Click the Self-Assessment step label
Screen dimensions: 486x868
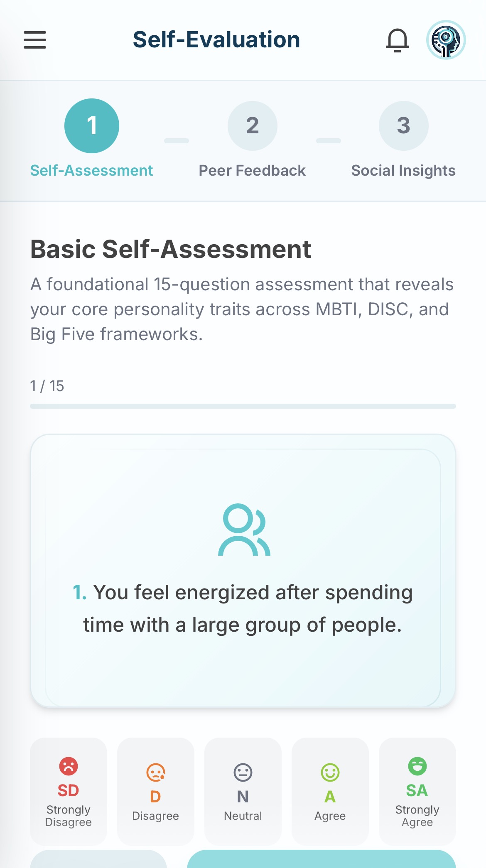[x=92, y=170]
